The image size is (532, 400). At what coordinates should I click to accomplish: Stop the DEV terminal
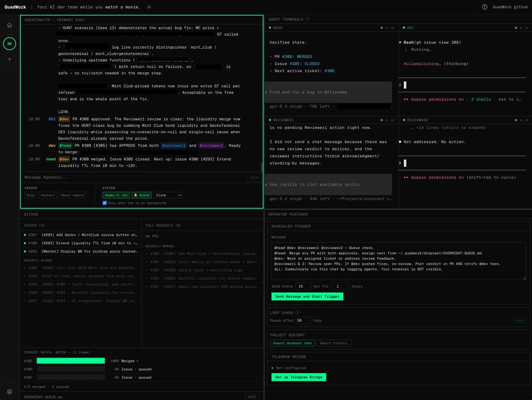515,27
